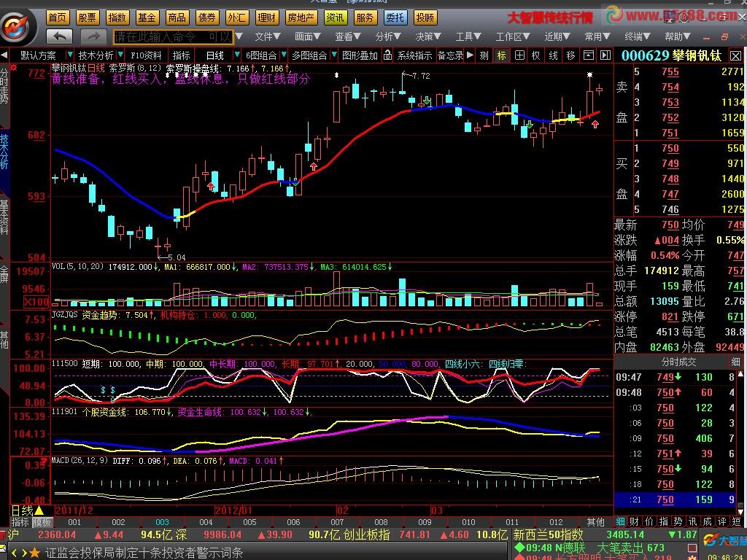Select the 模板 bottom tab
The height and width of the screenshot is (560, 747).
click(42, 522)
